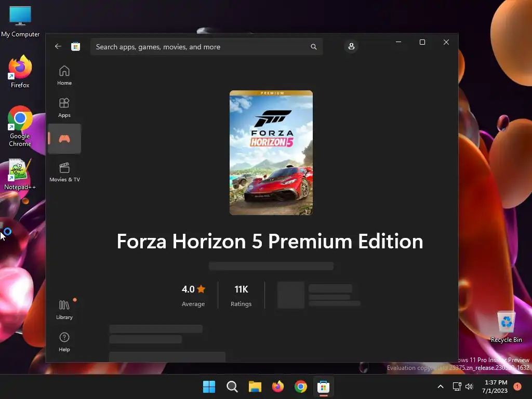Open the user account profile icon
This screenshot has height=399, width=532.
tap(352, 46)
